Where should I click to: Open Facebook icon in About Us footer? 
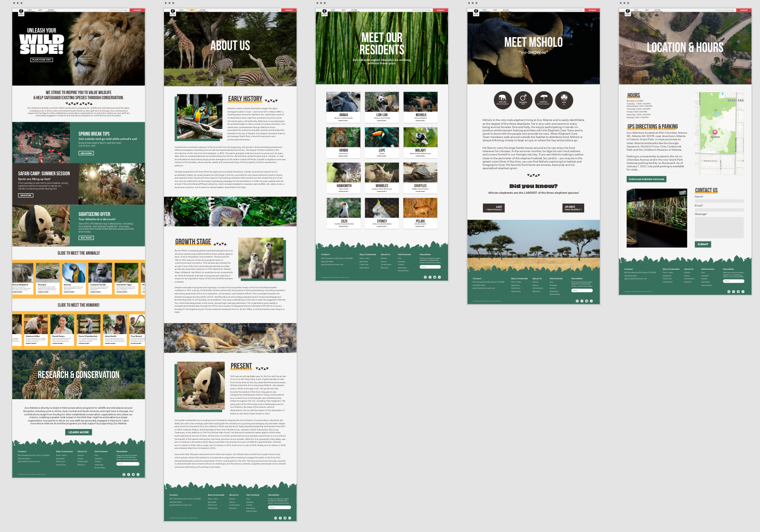[280, 518]
